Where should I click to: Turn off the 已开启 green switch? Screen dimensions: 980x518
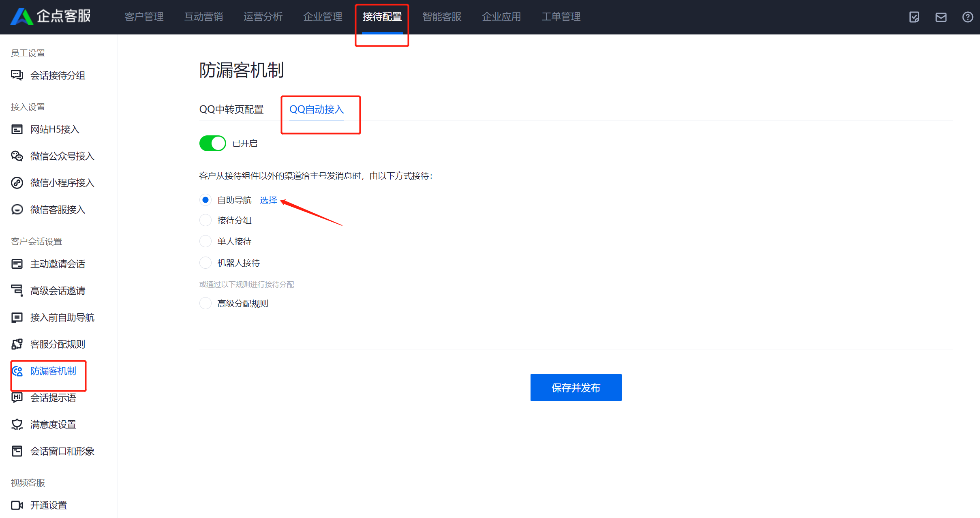[212, 143]
